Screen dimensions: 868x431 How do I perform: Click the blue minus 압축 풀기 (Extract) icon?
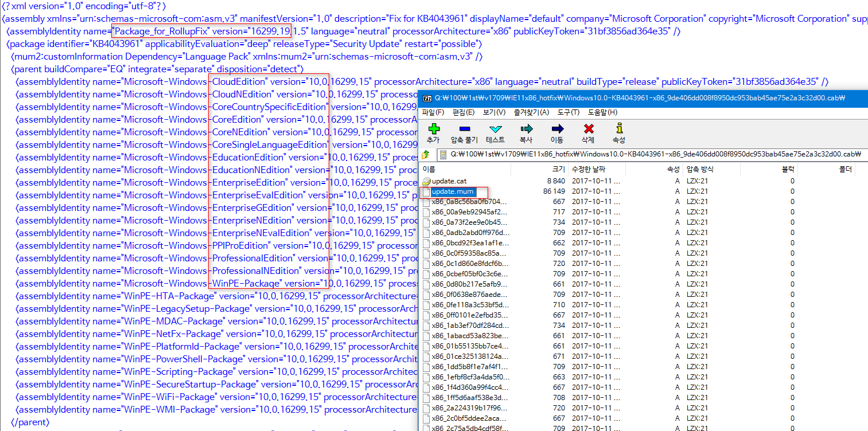click(x=465, y=129)
